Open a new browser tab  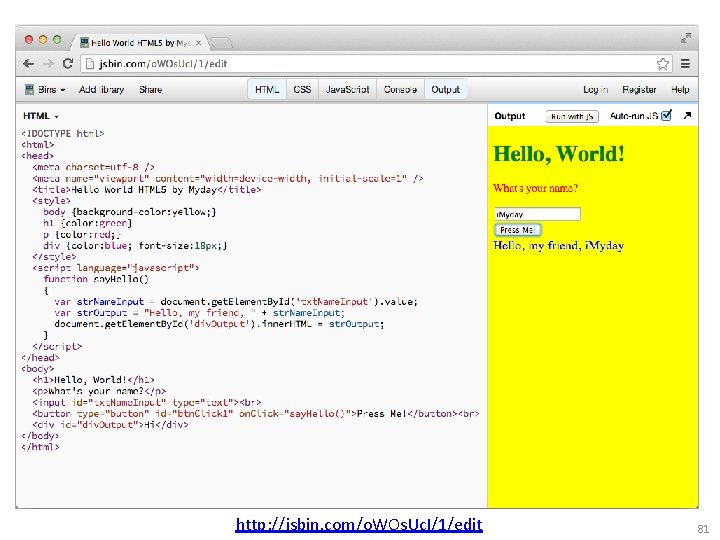click(x=221, y=43)
